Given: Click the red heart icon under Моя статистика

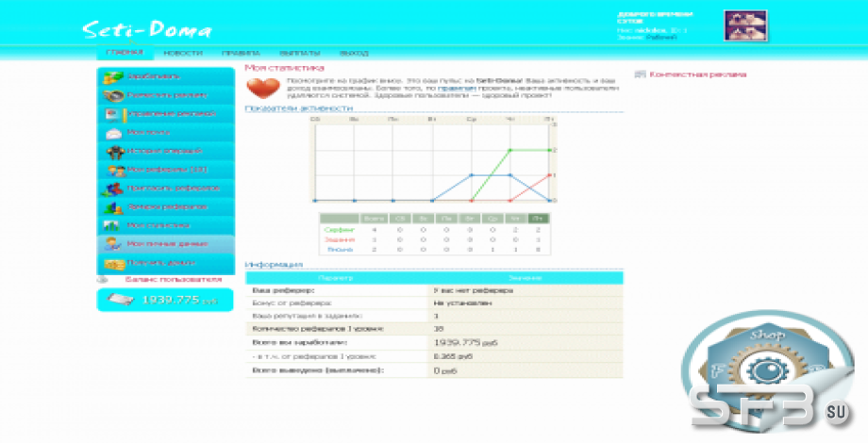Looking at the screenshot, I should coord(263,89).
